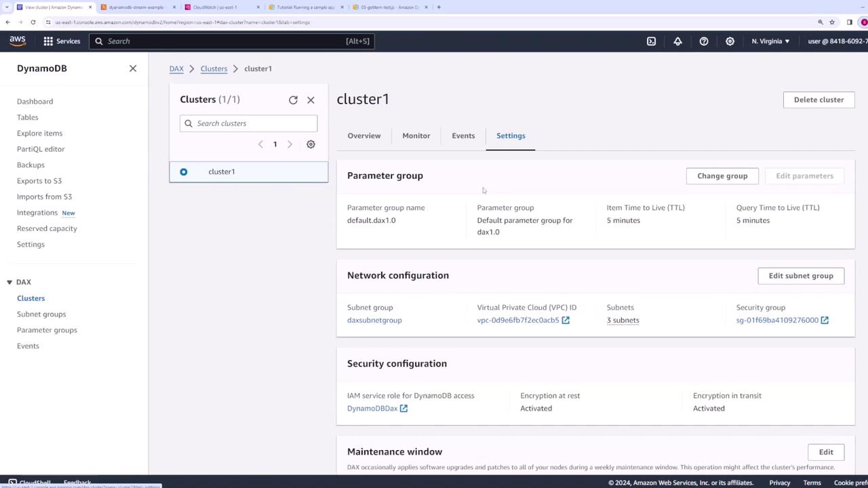Viewport: 868px width, 488px height.
Task: Switch to the Monitor tab
Action: tap(416, 136)
